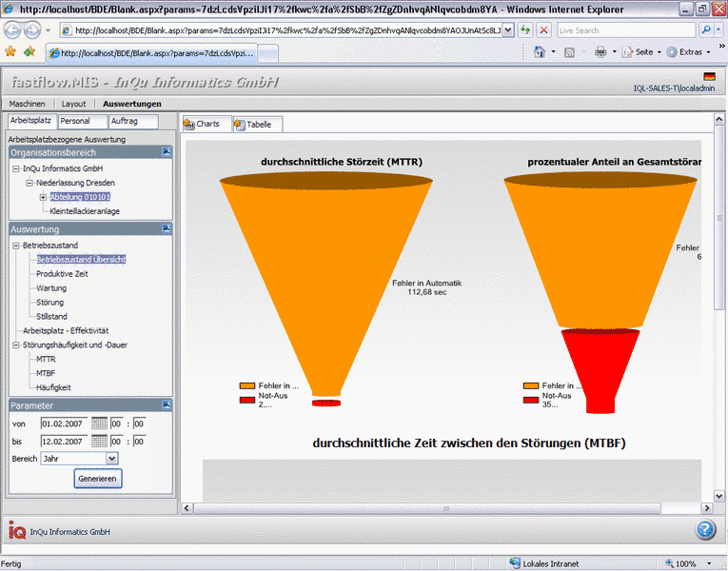
Task: Select Häufigkeit evaluation
Action: coord(53,387)
